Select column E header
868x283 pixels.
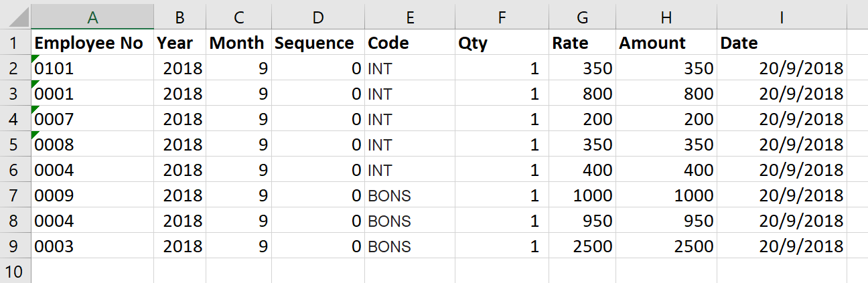[409, 18]
